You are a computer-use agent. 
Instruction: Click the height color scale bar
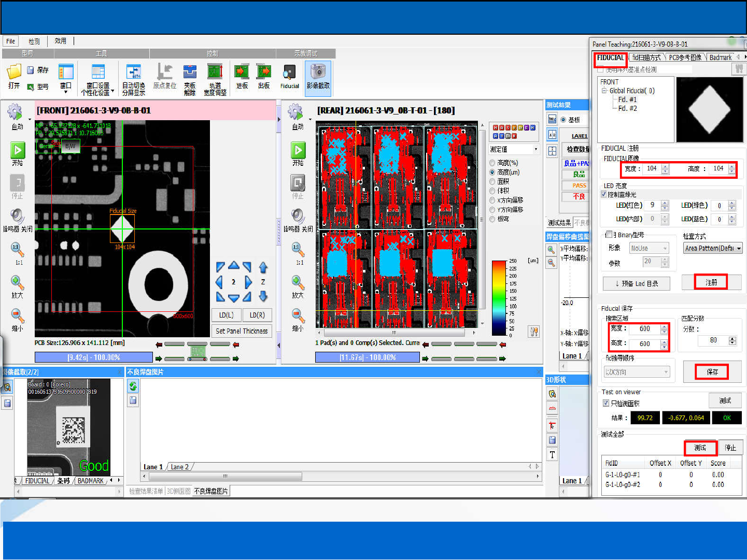coord(499,298)
